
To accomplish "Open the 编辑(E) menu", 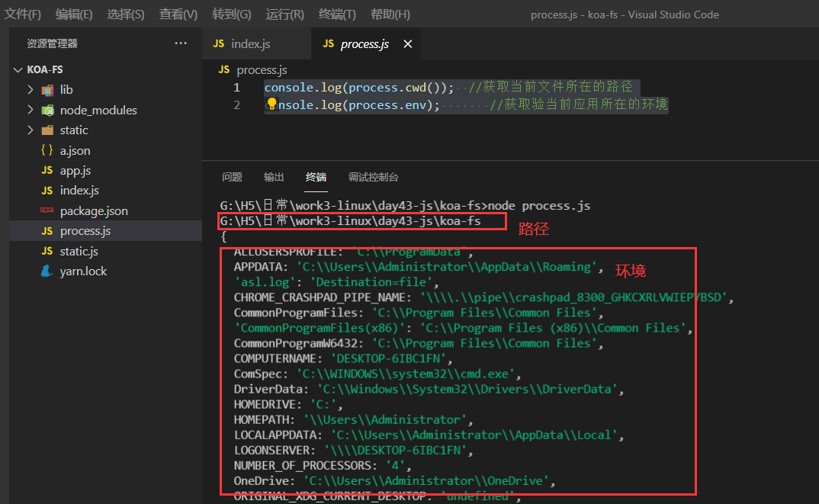I will click(74, 14).
